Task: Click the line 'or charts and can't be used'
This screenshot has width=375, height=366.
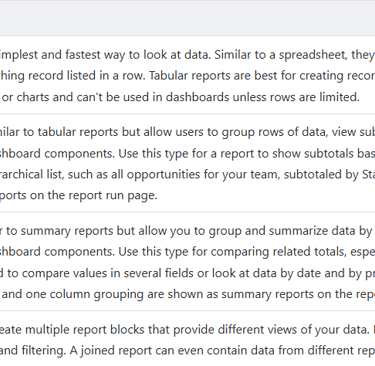Action: (180, 97)
